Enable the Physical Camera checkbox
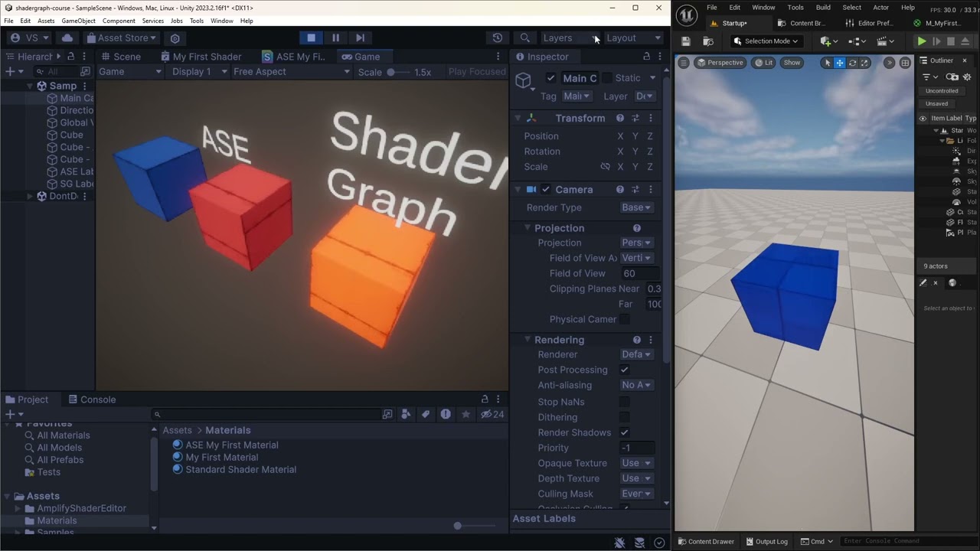The image size is (980, 551). 625,319
